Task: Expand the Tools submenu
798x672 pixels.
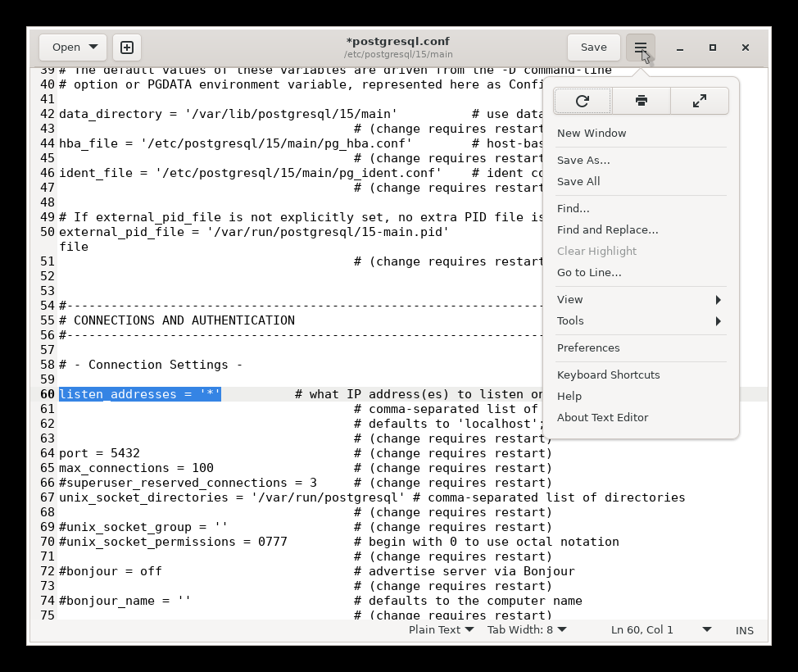Action: click(639, 320)
